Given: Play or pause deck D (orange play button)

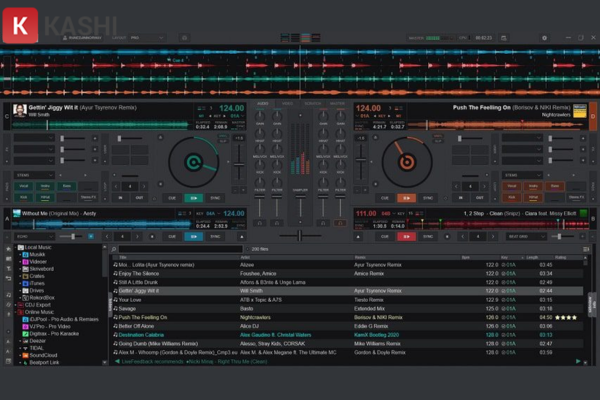Looking at the screenshot, I should (x=406, y=198).
